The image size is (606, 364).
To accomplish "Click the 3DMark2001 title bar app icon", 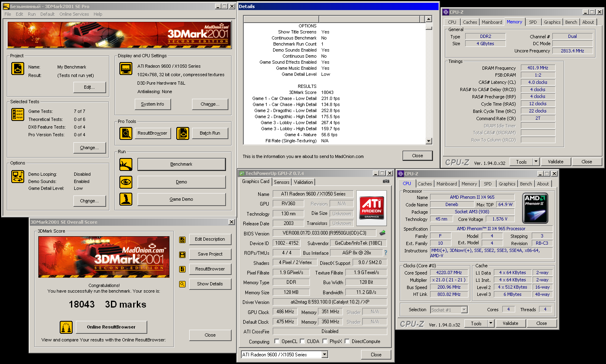I will tap(6, 6).
